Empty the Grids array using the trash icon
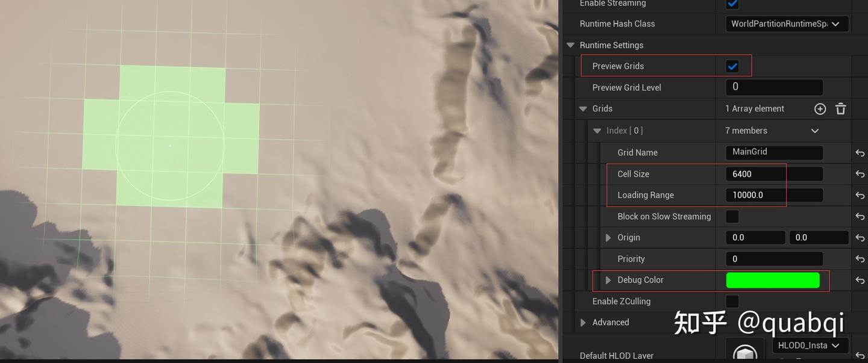The height and width of the screenshot is (363, 868). pos(840,108)
